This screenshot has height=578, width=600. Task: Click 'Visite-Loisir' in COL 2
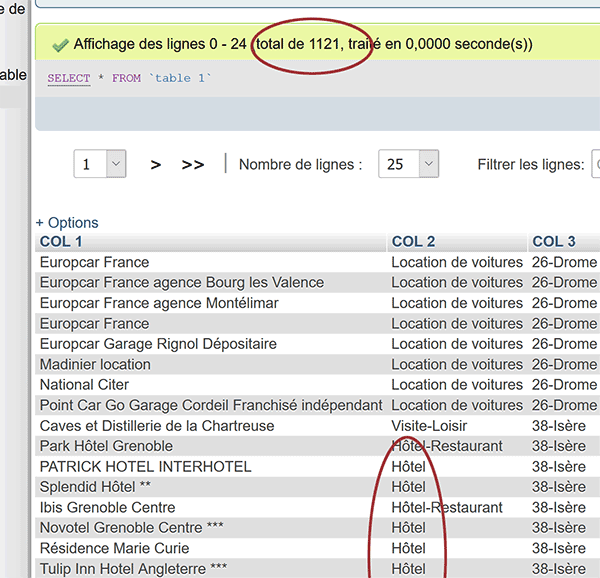click(x=429, y=426)
